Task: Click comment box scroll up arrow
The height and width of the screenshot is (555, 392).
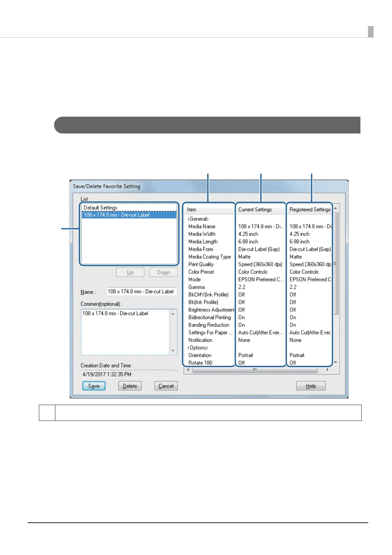Action: click(x=173, y=313)
